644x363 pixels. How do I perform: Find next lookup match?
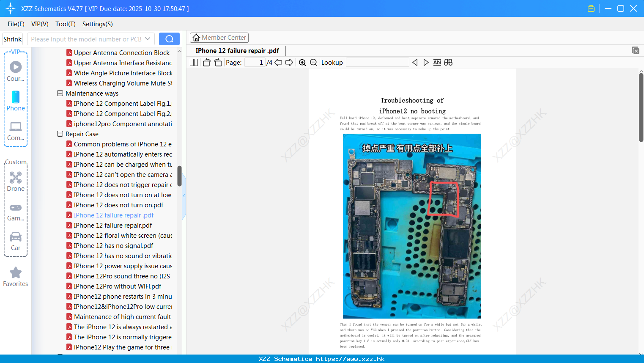click(426, 62)
